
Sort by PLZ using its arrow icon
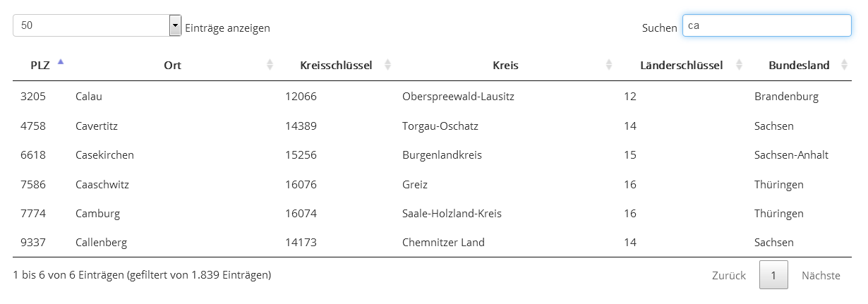[61, 62]
